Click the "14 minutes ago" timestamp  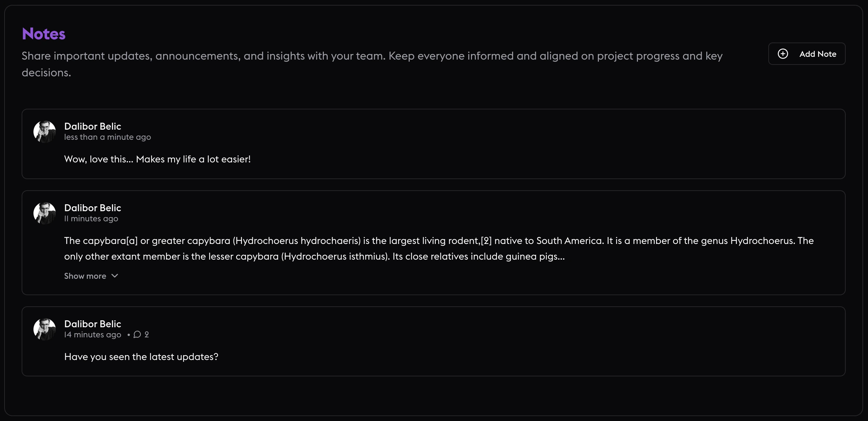[x=93, y=335]
